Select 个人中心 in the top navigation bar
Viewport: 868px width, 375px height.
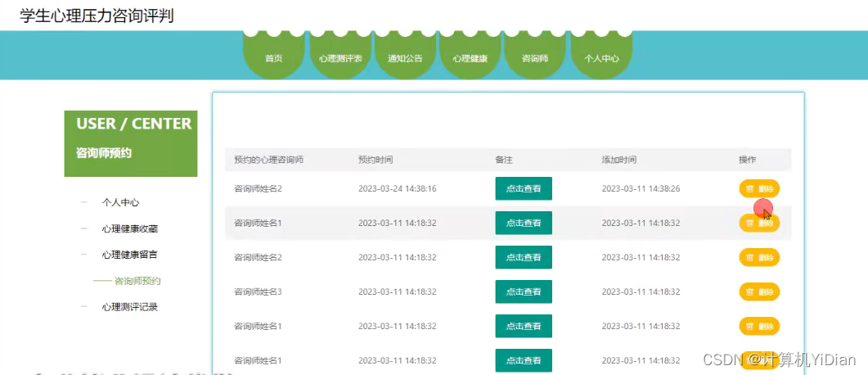(x=602, y=58)
